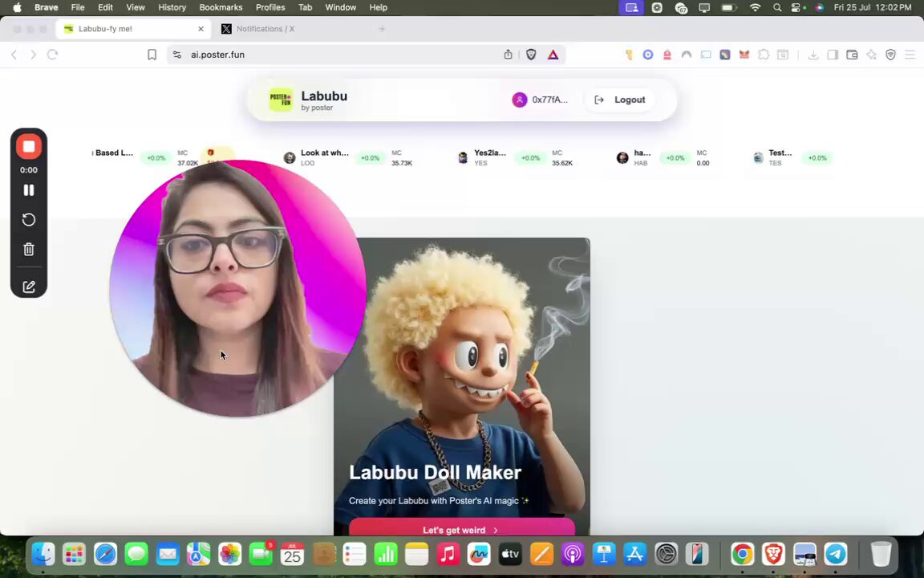Open Music app from the Dock
The image size is (924, 578).
[448, 555]
